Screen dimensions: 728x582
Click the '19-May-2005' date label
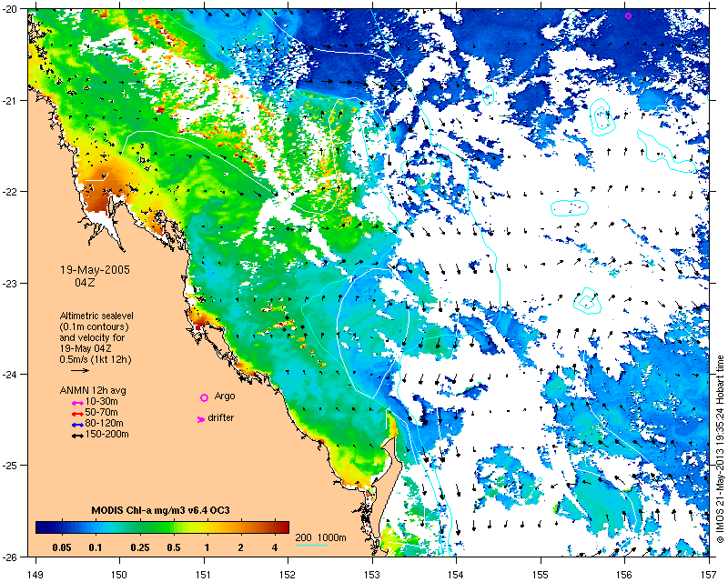(x=96, y=270)
